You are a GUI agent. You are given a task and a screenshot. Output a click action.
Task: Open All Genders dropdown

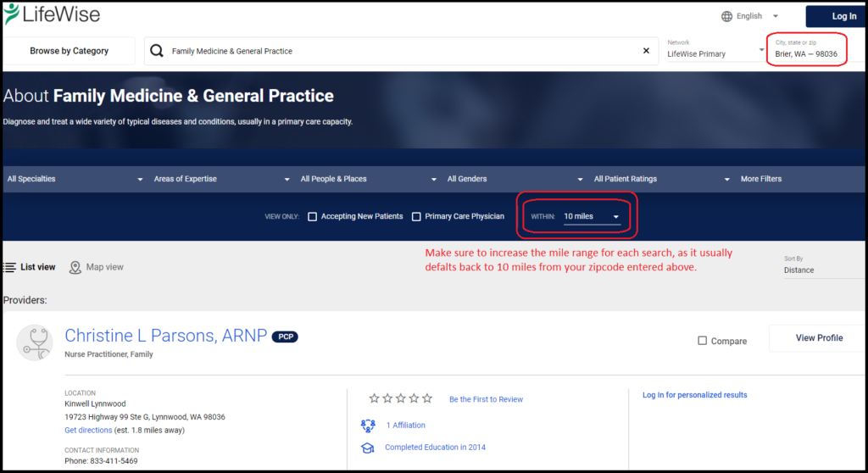[515, 179]
